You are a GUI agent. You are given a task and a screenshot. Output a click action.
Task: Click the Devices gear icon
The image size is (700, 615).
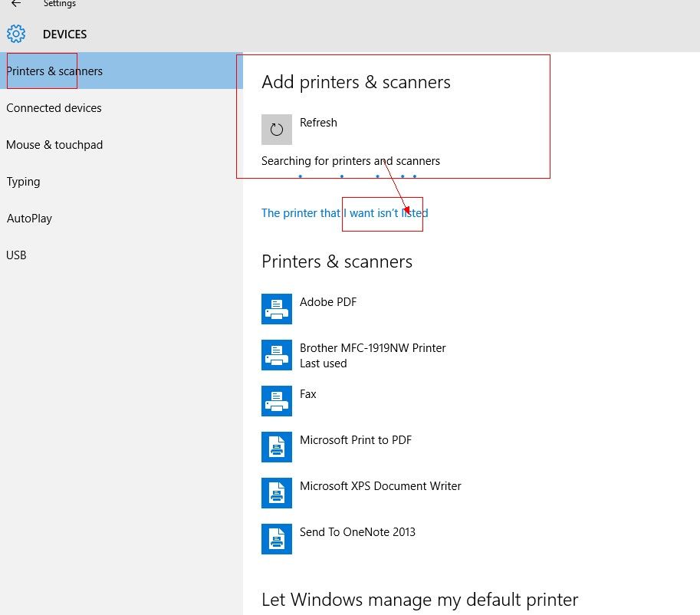tap(16, 35)
